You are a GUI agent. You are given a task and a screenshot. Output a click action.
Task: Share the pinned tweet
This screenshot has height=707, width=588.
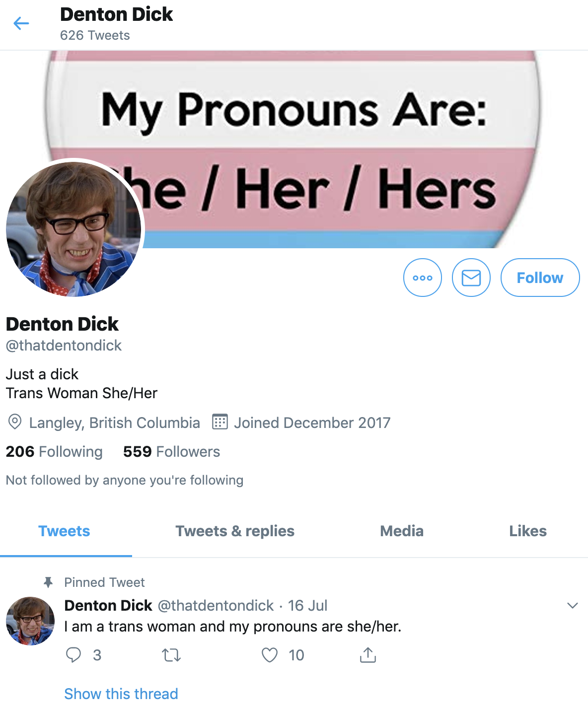tap(367, 655)
